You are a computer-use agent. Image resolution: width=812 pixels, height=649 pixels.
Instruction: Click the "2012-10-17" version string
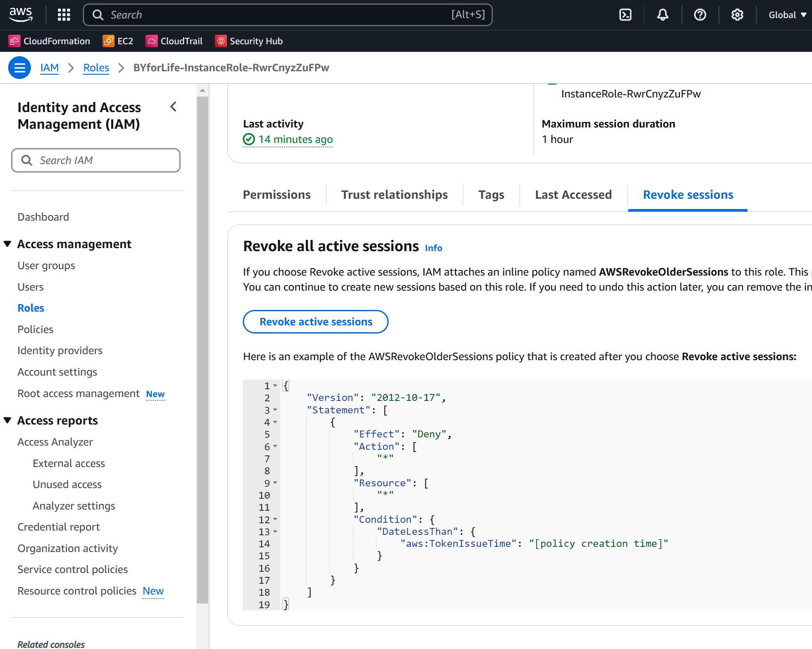[406, 398]
